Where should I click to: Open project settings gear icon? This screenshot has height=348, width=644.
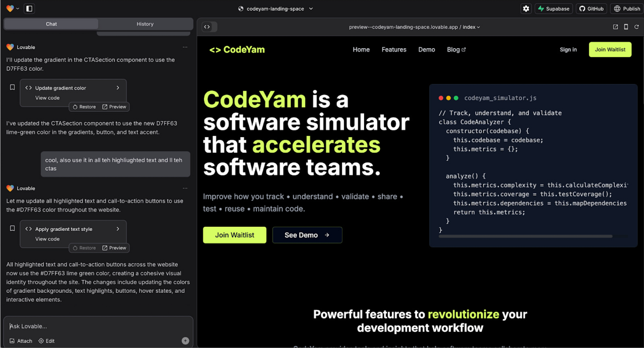526,8
